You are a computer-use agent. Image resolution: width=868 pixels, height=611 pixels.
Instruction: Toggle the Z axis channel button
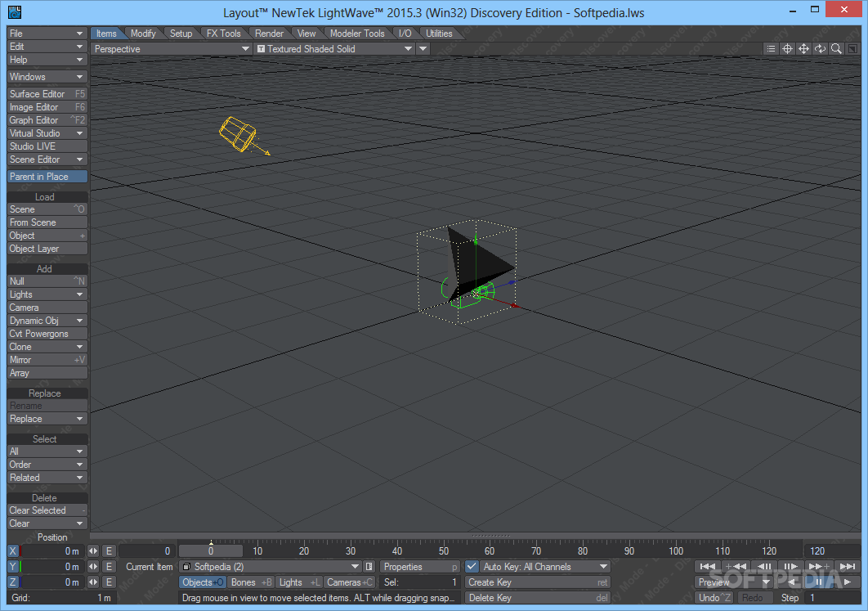tap(14, 582)
